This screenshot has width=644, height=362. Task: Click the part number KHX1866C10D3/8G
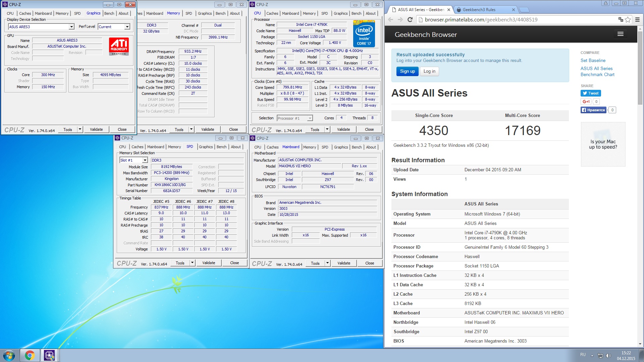click(171, 185)
